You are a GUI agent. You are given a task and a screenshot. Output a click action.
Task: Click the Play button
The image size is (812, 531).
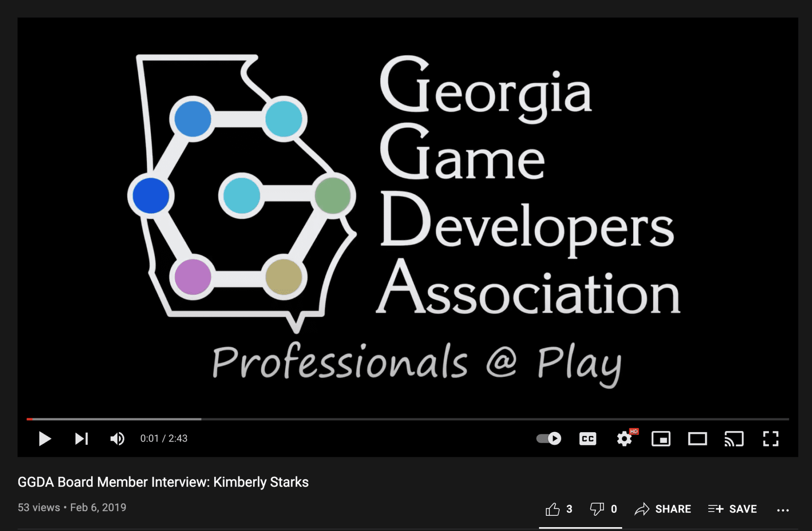tap(44, 439)
